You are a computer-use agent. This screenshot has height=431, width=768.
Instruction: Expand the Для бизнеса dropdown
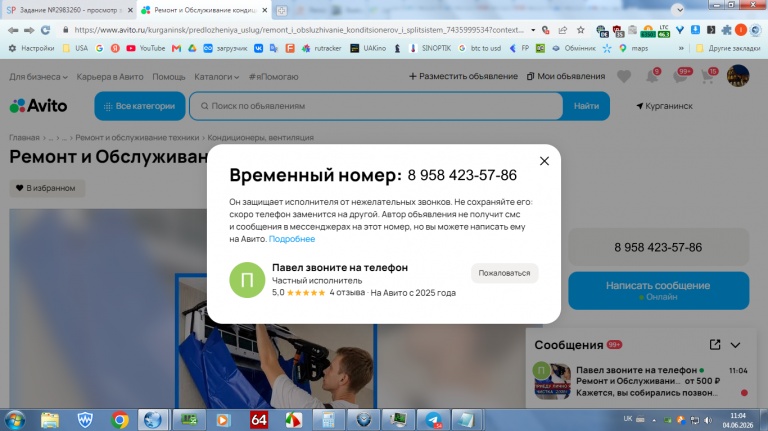pyautogui.click(x=38, y=77)
